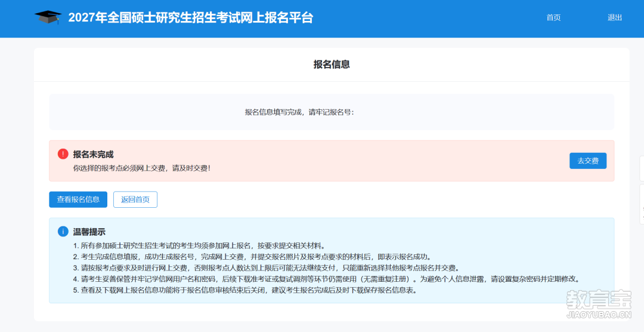Click the 返回首页 button
Image resolution: width=644 pixels, height=332 pixels.
(x=135, y=199)
